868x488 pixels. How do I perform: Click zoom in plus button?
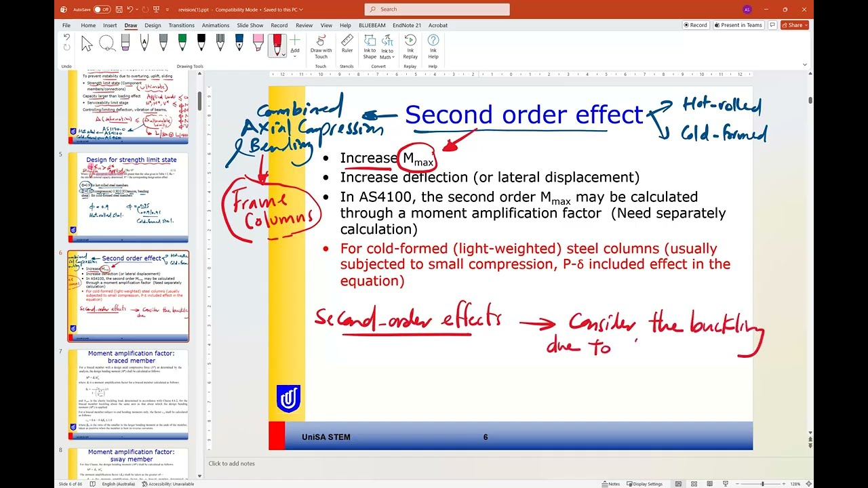pyautogui.click(x=785, y=484)
